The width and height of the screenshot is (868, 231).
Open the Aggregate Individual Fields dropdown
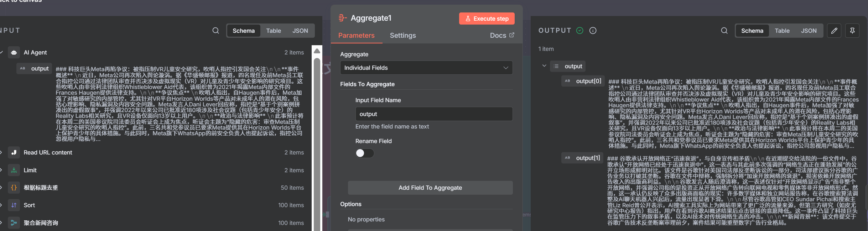pos(426,68)
